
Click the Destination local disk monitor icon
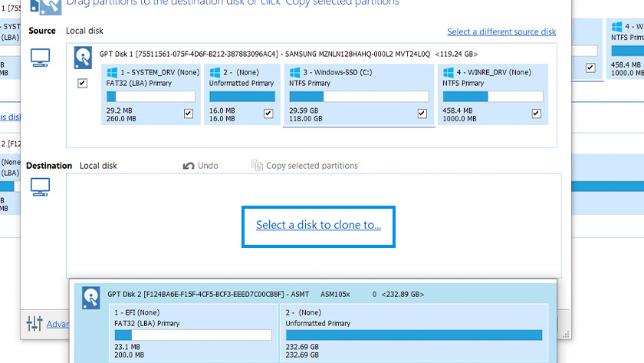coord(40,186)
